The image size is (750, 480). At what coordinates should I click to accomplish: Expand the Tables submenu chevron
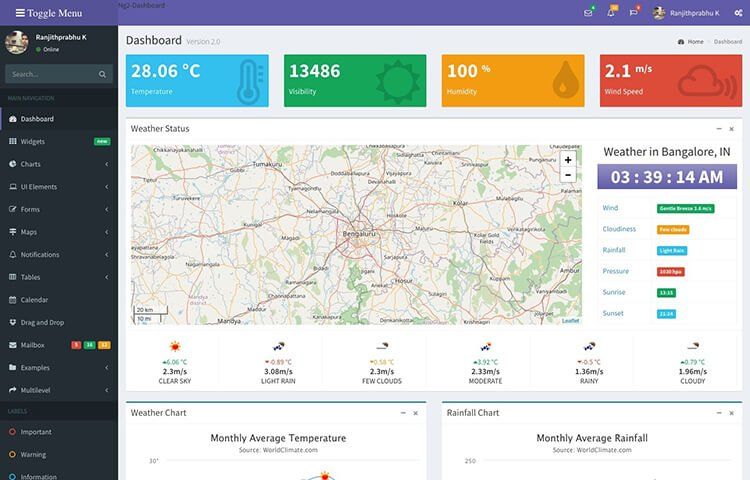point(107,277)
